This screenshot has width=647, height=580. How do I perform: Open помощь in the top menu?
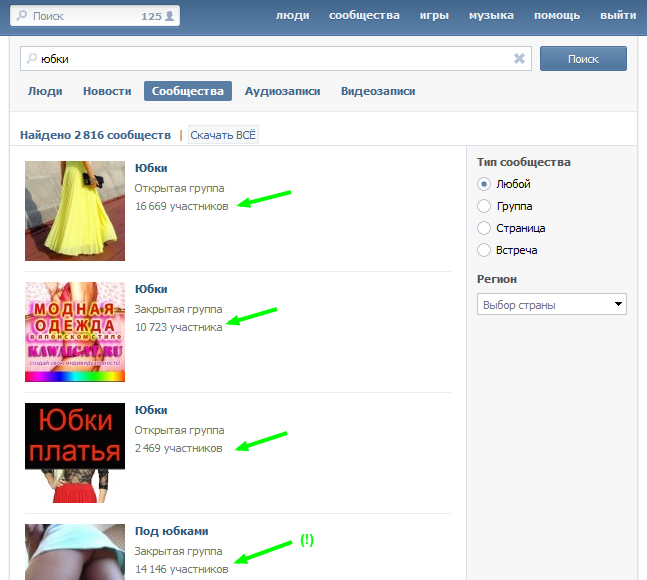557,16
